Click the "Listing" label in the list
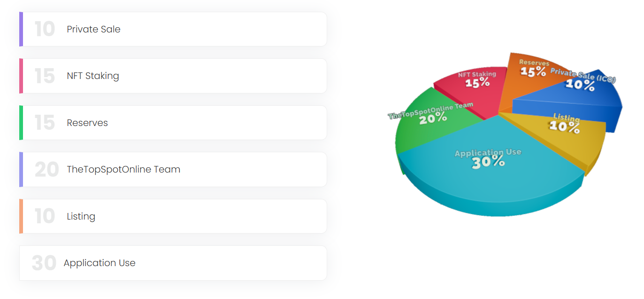The width and height of the screenshot is (644, 299). pyautogui.click(x=81, y=216)
